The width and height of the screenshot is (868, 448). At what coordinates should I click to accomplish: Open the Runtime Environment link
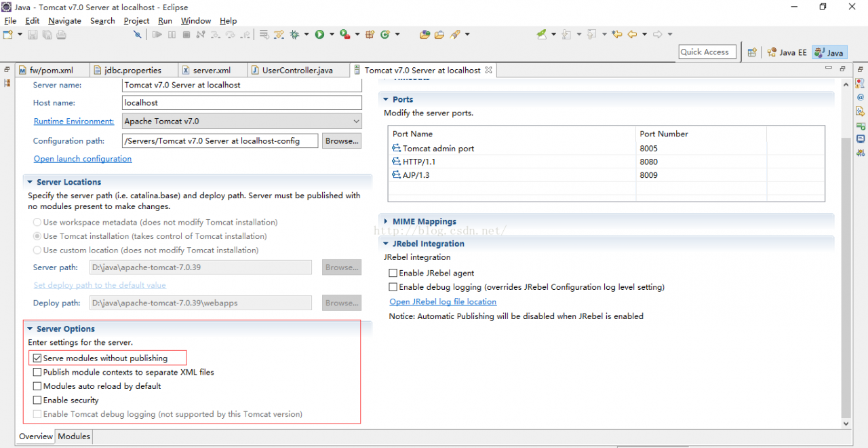tap(74, 121)
